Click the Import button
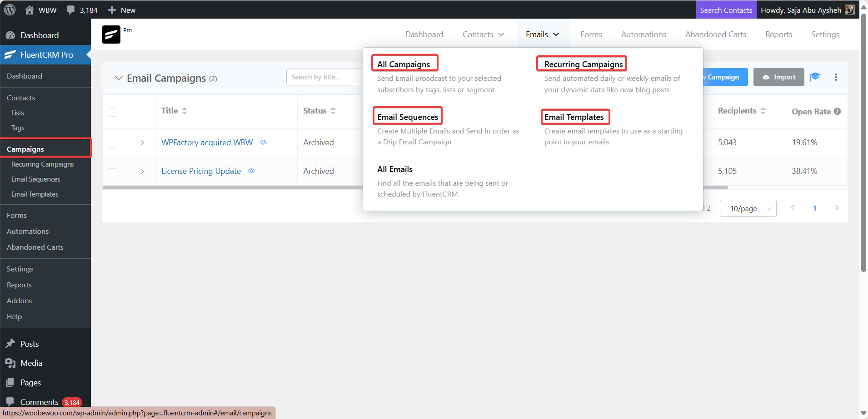868x419 pixels. pos(779,77)
